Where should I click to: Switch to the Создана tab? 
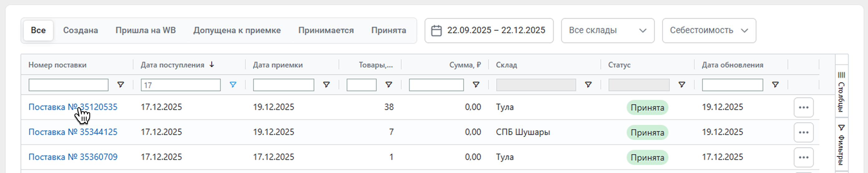(80, 30)
